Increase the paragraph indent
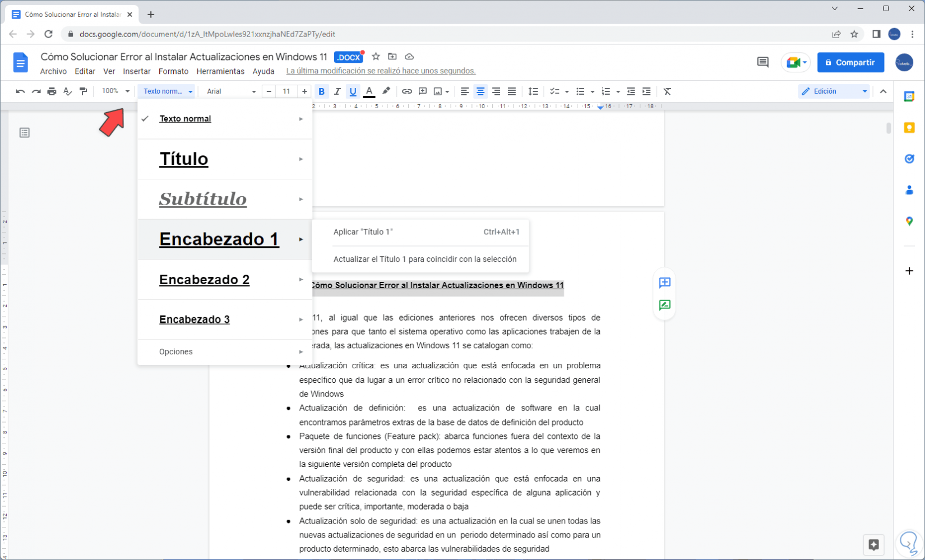 646,91
